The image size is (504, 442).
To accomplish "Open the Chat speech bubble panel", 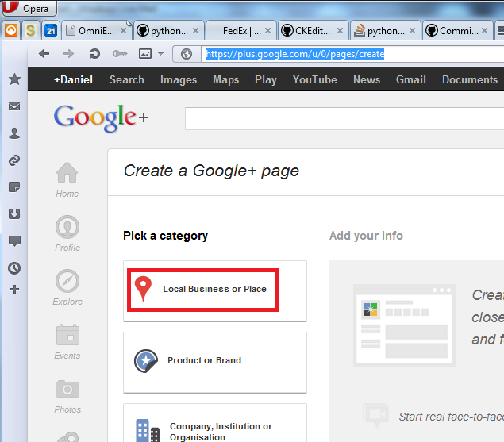I will click(14, 240).
